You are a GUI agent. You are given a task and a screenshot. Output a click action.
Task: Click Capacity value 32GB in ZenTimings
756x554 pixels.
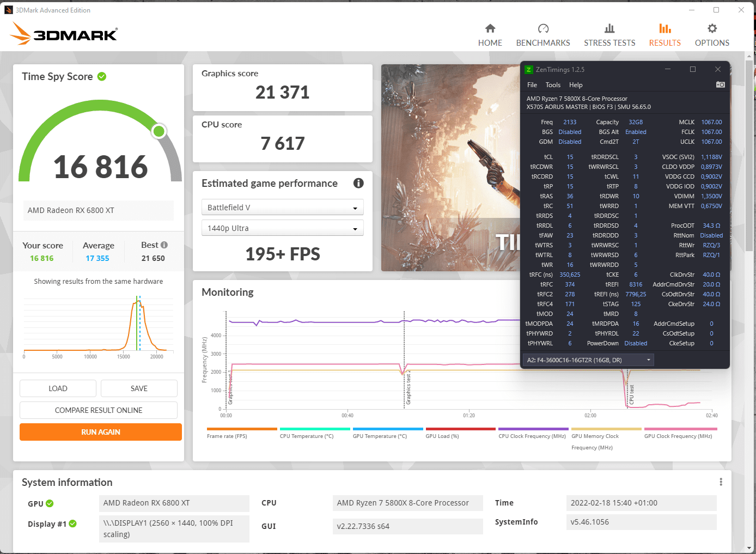click(x=636, y=122)
